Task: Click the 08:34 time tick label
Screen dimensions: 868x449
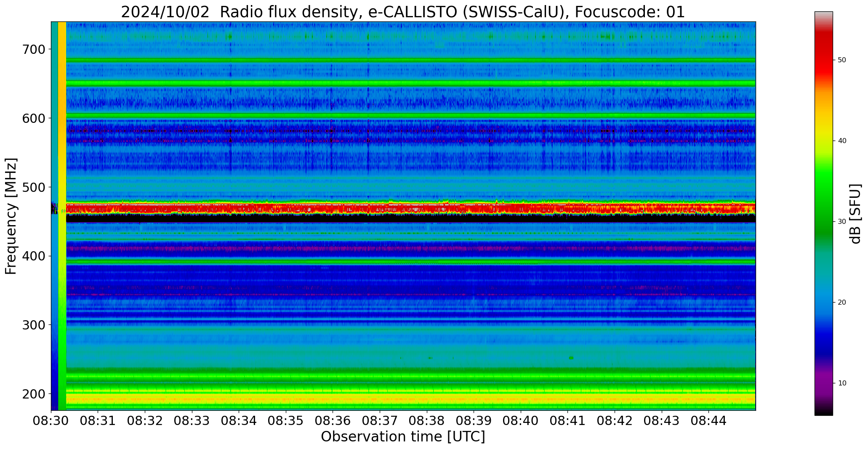Action: pyautogui.click(x=239, y=421)
